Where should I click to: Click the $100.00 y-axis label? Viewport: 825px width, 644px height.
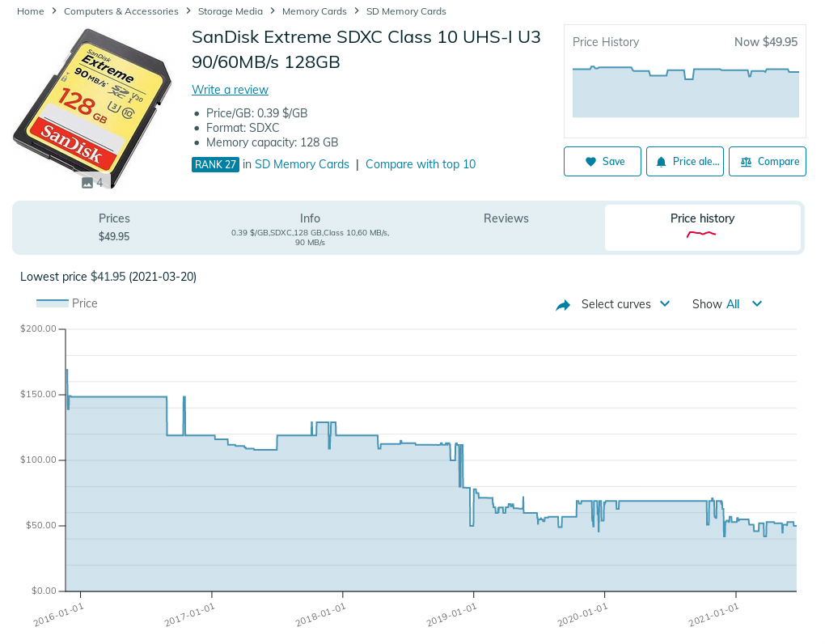(38, 460)
